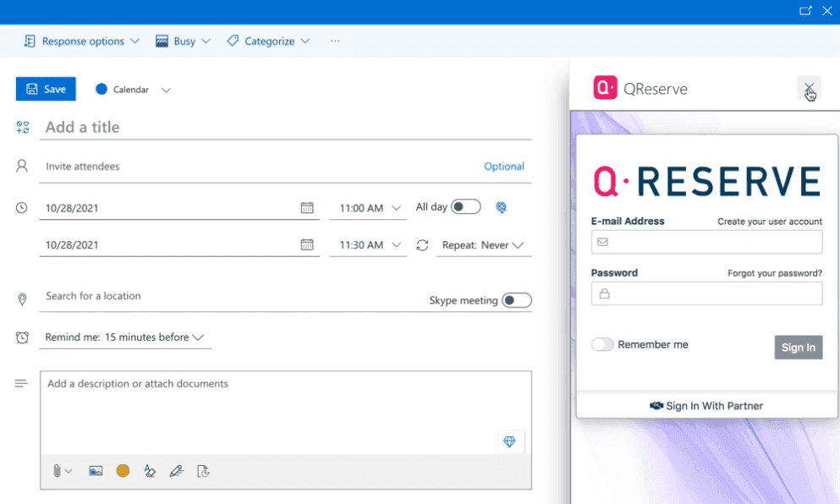Click the repeat arrows icon next to end time
840x504 pixels.
point(422,244)
